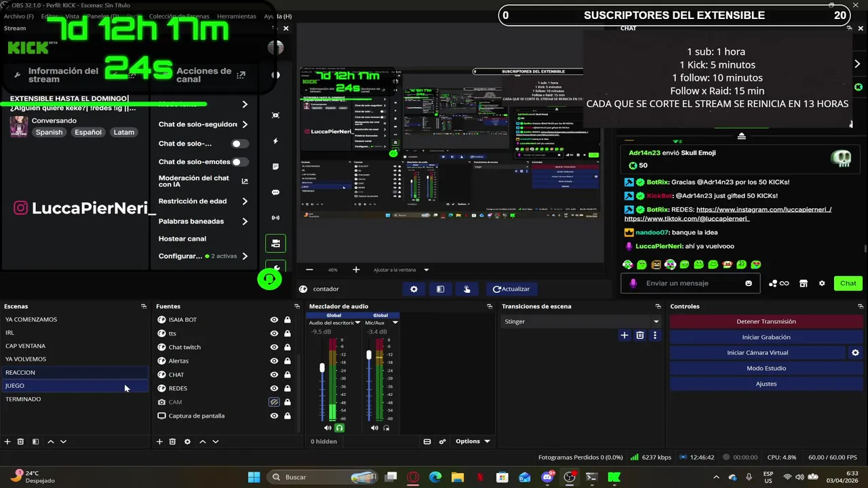Adjust Audio del escritorio volume slider
This screenshot has height=488, width=868.
pyautogui.click(x=322, y=368)
